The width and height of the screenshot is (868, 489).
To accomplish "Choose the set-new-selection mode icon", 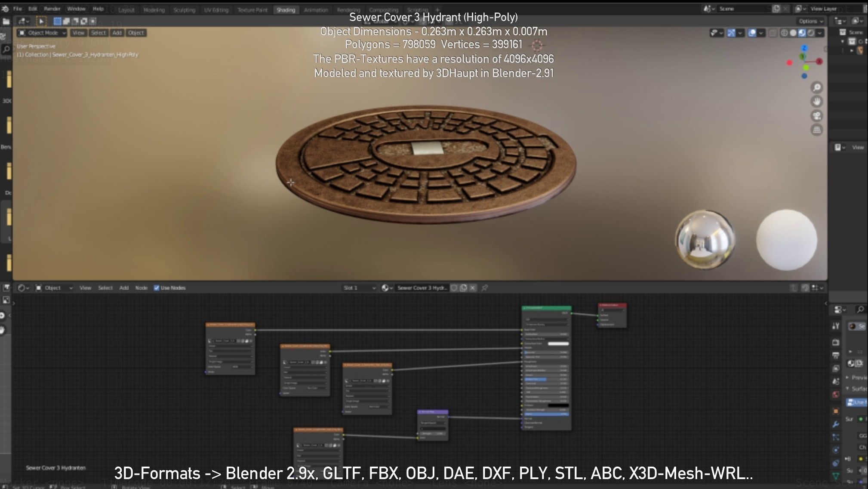I will 57,21.
